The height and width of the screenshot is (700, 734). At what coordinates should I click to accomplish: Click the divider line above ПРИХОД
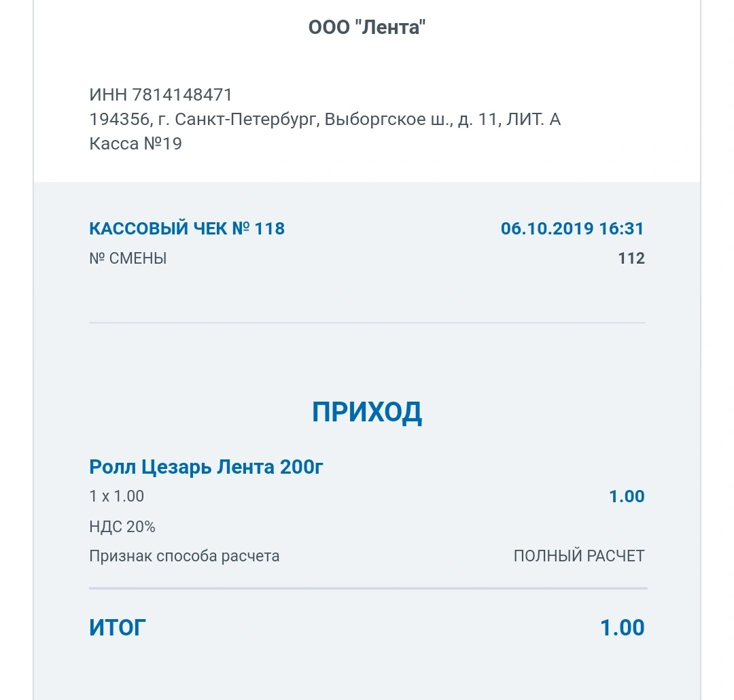click(x=367, y=323)
